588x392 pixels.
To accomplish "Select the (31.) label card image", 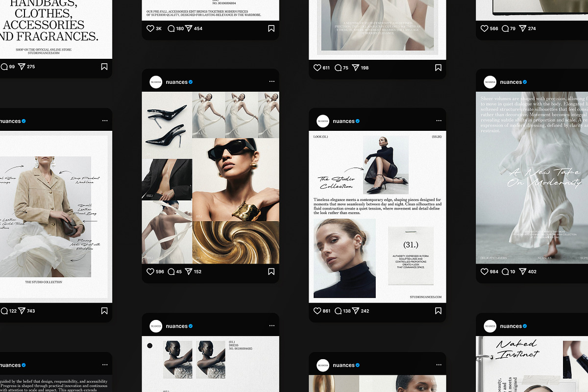I will click(411, 255).
